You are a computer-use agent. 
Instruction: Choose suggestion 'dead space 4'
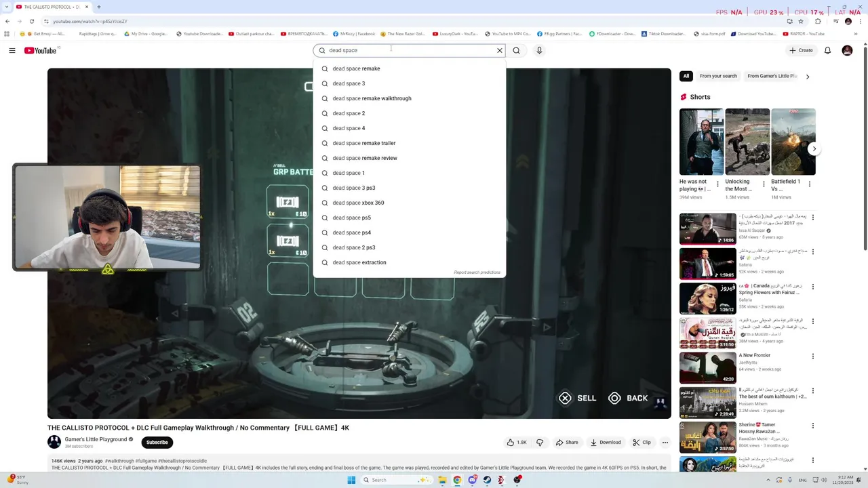click(410, 128)
